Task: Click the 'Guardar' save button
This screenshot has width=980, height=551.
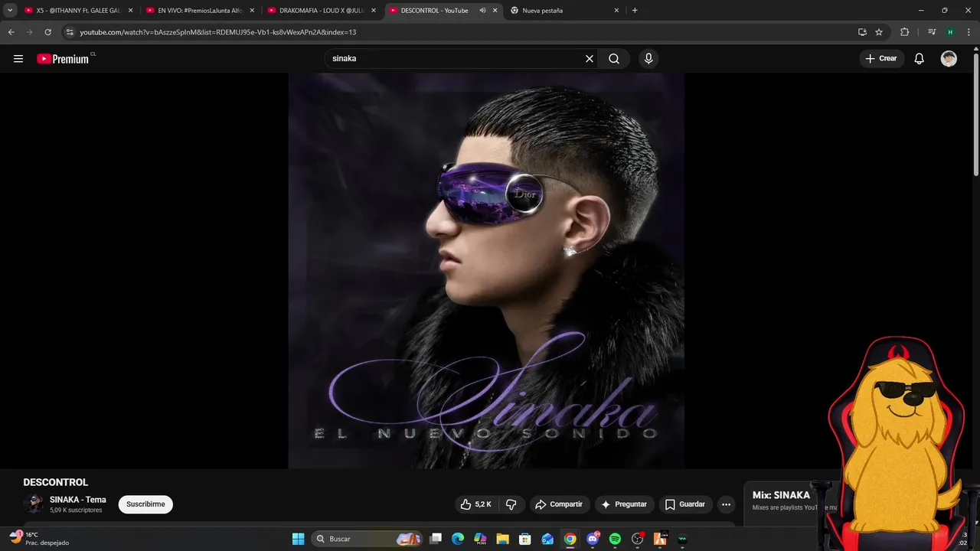Action: coord(685,504)
